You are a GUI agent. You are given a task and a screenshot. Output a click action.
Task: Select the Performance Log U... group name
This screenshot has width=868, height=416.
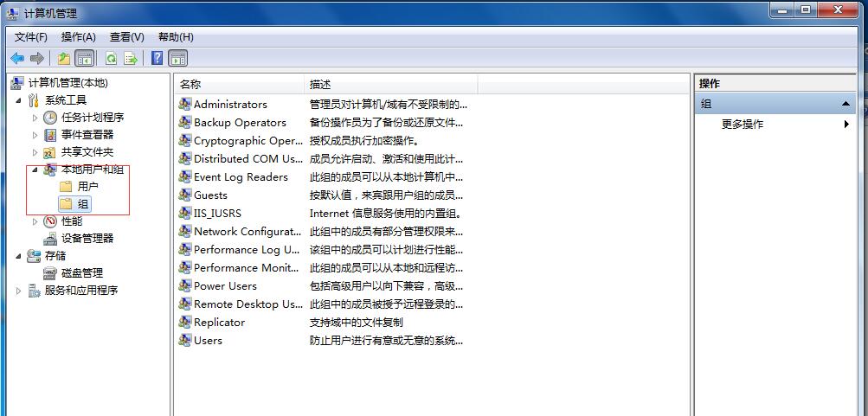[247, 249]
